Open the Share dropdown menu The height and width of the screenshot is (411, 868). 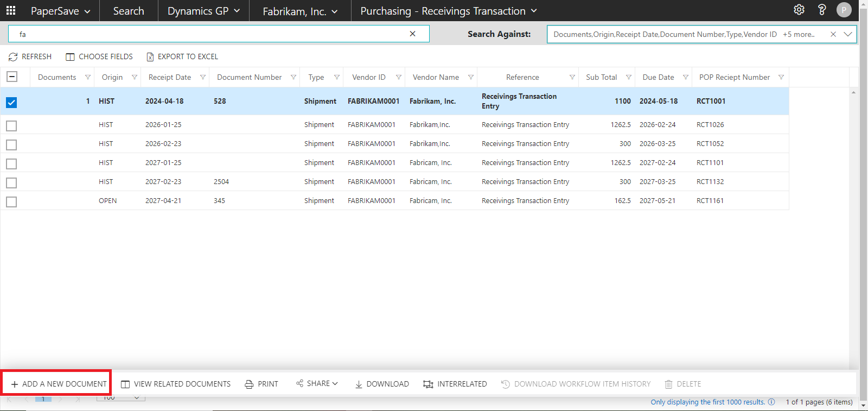click(x=317, y=383)
